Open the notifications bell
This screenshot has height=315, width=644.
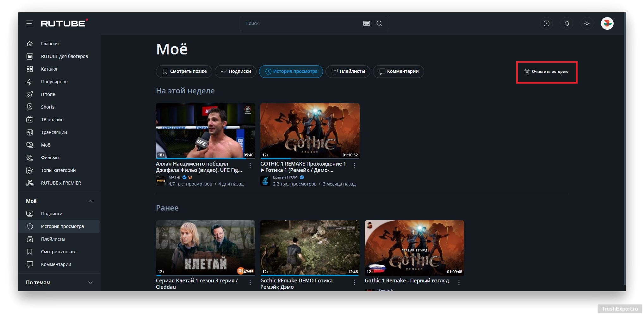point(567,23)
